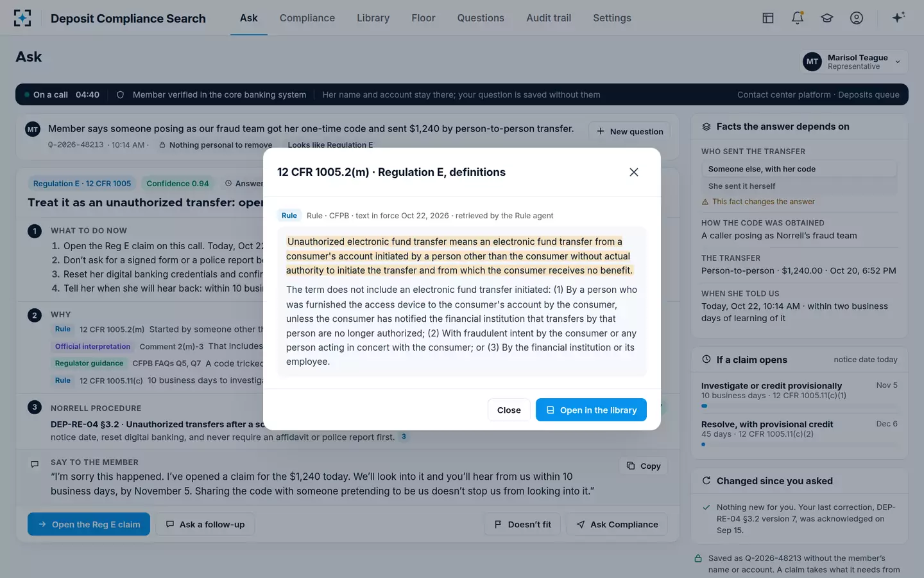The height and width of the screenshot is (578, 924).
Task: Click the Close button in the dialog
Action: [509, 410]
